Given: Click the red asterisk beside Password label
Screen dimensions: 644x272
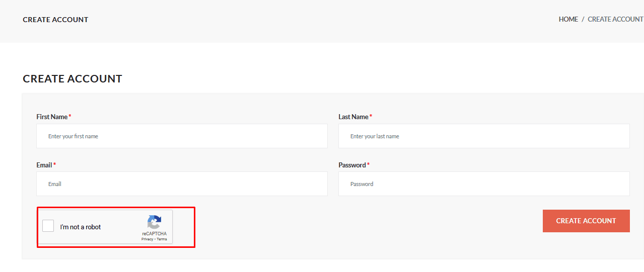Looking at the screenshot, I should 368,164.
